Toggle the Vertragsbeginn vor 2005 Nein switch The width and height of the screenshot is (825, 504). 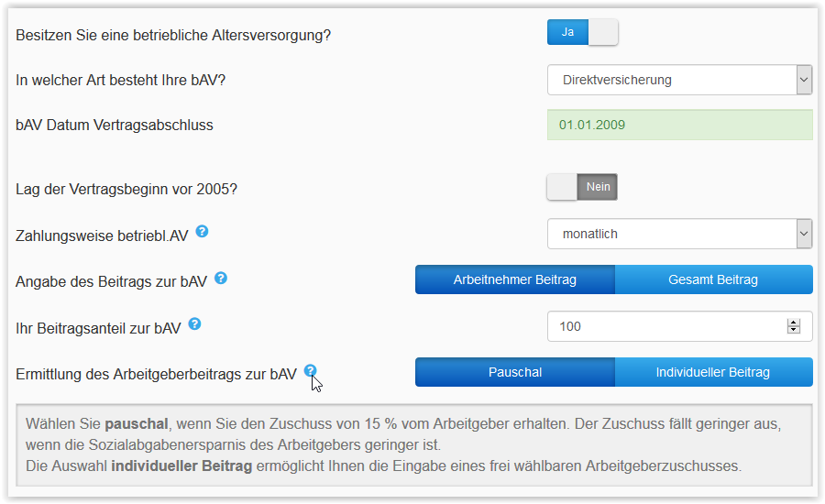click(583, 187)
